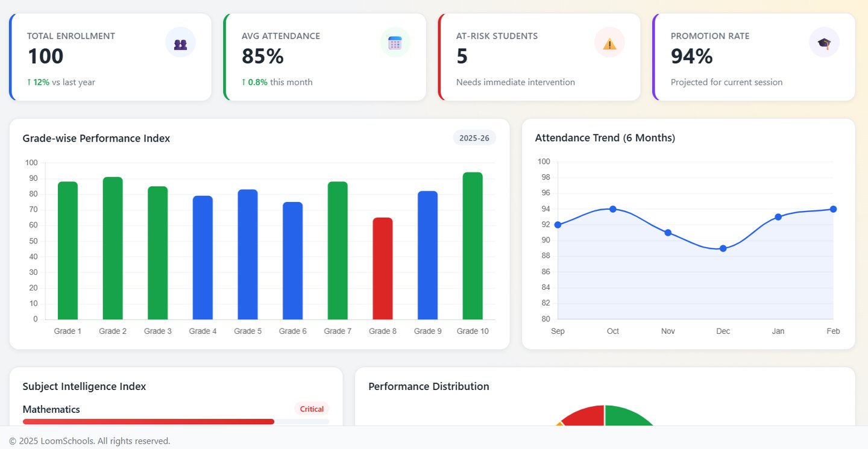
Task: Click the '12% vs last year' text
Action: pos(61,82)
